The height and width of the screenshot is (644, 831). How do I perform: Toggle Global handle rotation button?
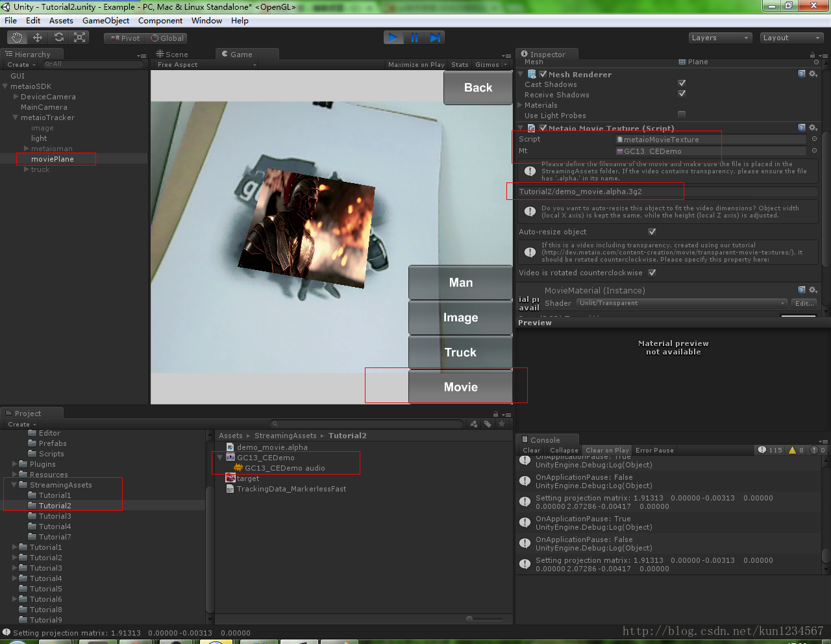coord(167,38)
